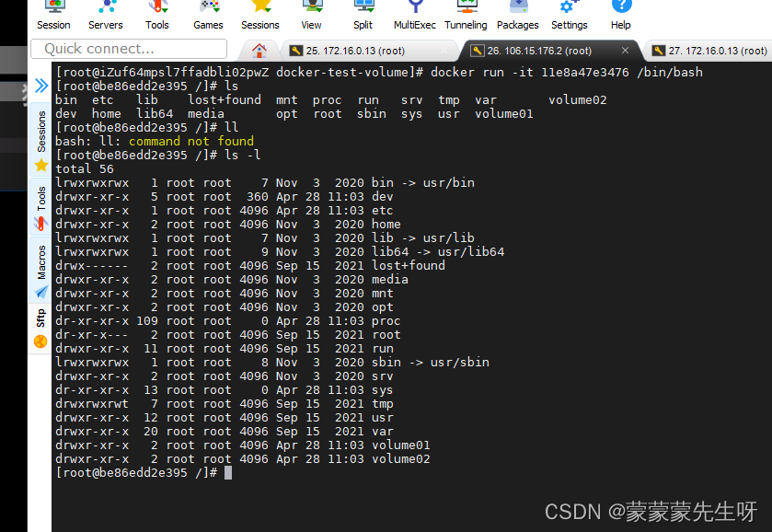Open the Settings toolbar item
Image resolution: width=772 pixels, height=532 pixels.
coord(570,16)
